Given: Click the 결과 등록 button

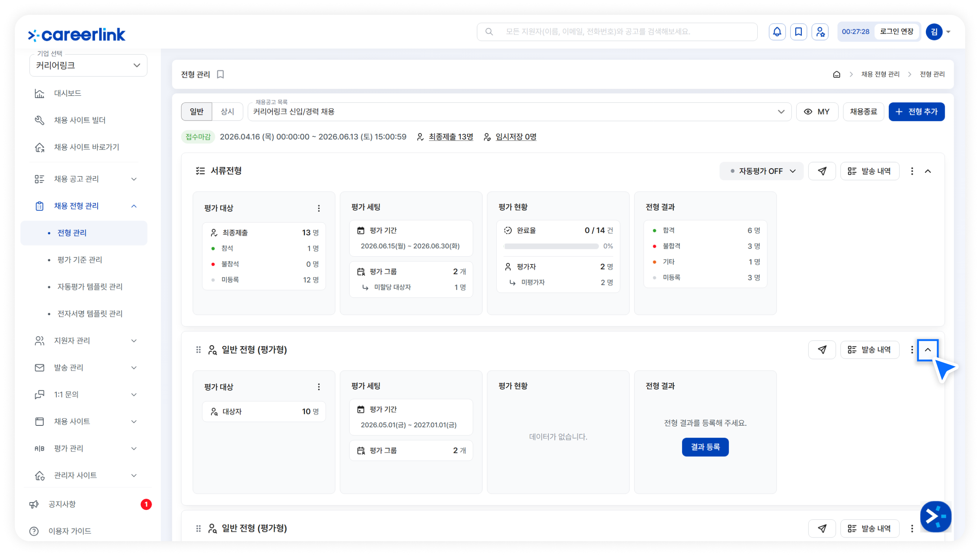Looking at the screenshot, I should coord(705,447).
